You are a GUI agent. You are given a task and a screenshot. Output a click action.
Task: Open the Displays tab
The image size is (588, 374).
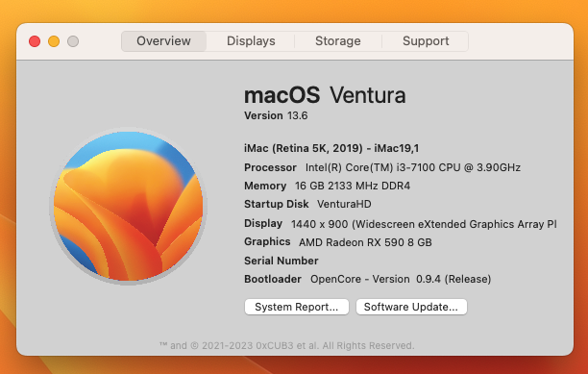[x=251, y=41]
